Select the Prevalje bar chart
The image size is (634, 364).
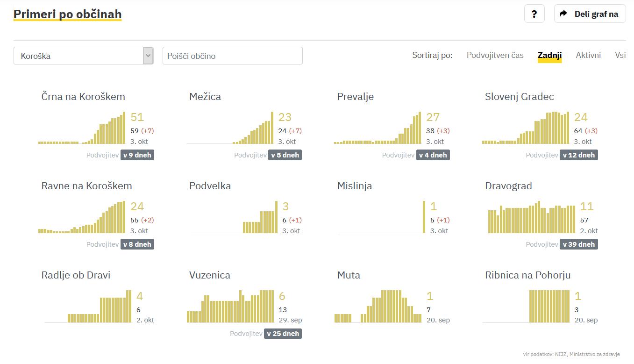point(378,128)
